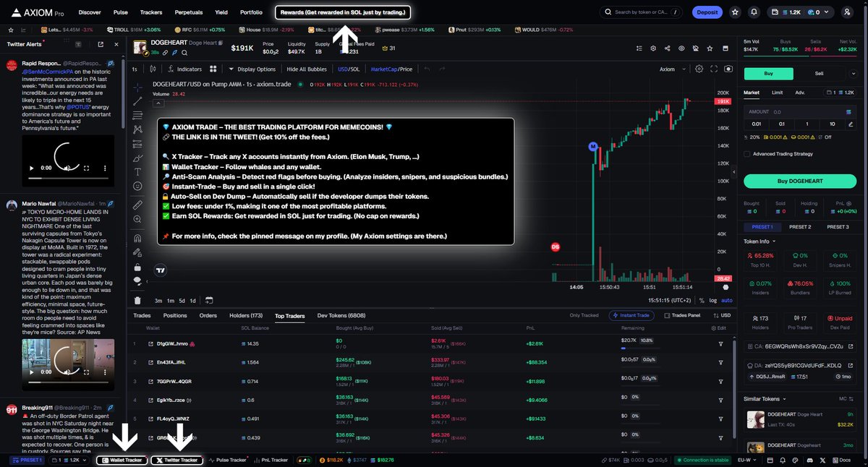Open the favorites star in the top navigation bar
868x467 pixels.
coord(735,12)
